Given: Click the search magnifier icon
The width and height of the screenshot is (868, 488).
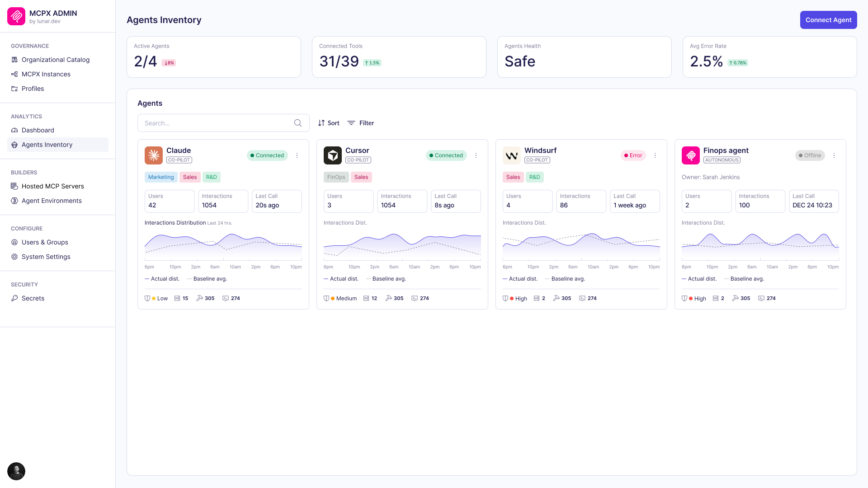Looking at the screenshot, I should (298, 123).
